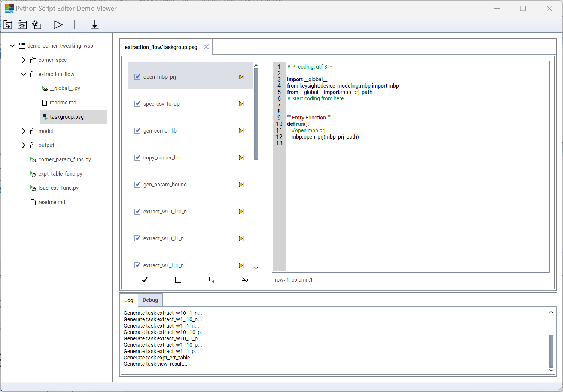Image resolution: width=563 pixels, height=392 pixels.
Task: Run the spec_csv_to_dp task with its arrow icon
Action: point(241,104)
